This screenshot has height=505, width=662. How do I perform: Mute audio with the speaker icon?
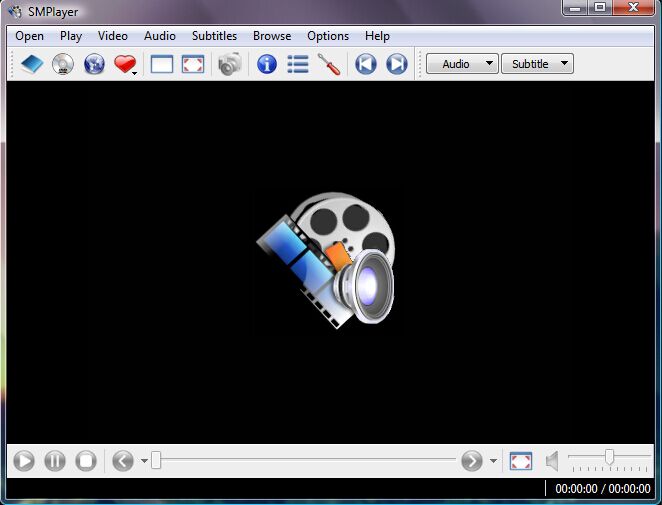[553, 461]
